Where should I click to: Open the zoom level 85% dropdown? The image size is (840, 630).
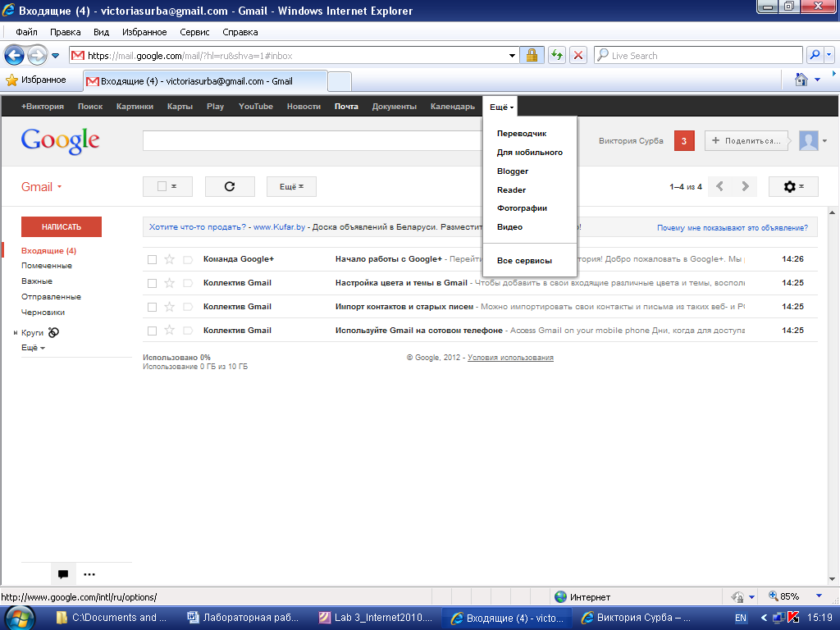(x=819, y=596)
